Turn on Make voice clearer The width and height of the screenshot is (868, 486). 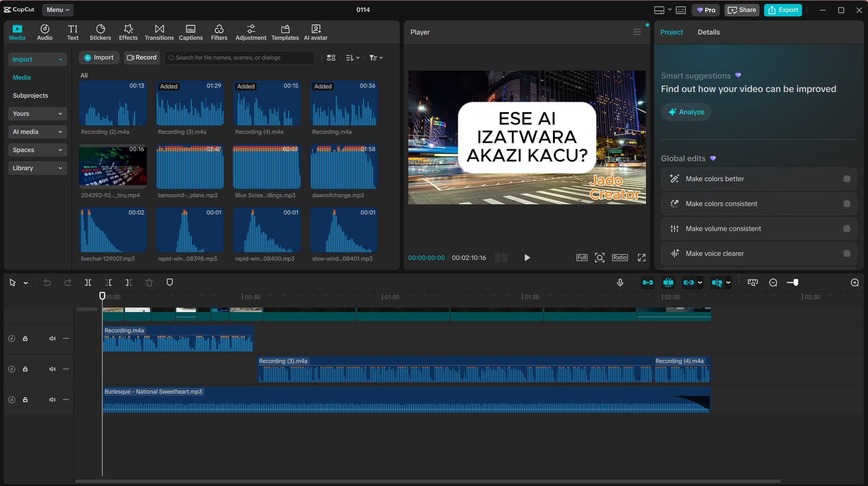click(847, 254)
